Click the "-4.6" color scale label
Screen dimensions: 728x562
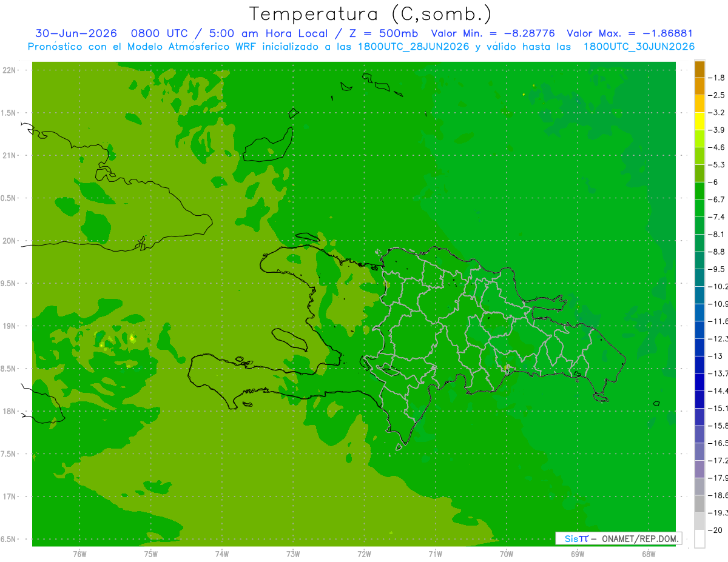click(716, 147)
